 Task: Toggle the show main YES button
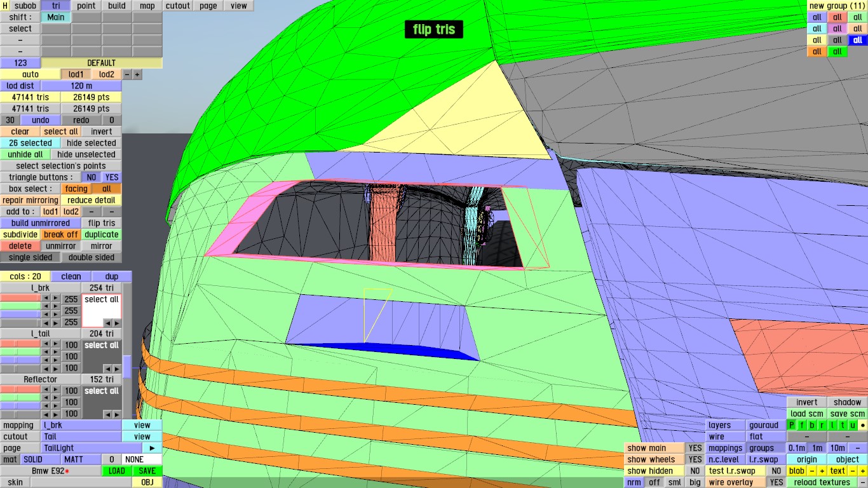[x=695, y=448]
